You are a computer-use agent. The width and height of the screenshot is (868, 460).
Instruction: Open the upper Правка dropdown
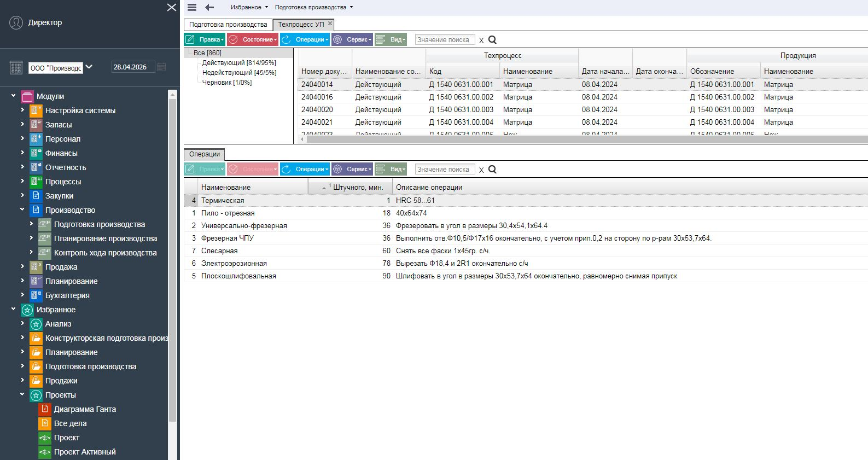coord(205,39)
